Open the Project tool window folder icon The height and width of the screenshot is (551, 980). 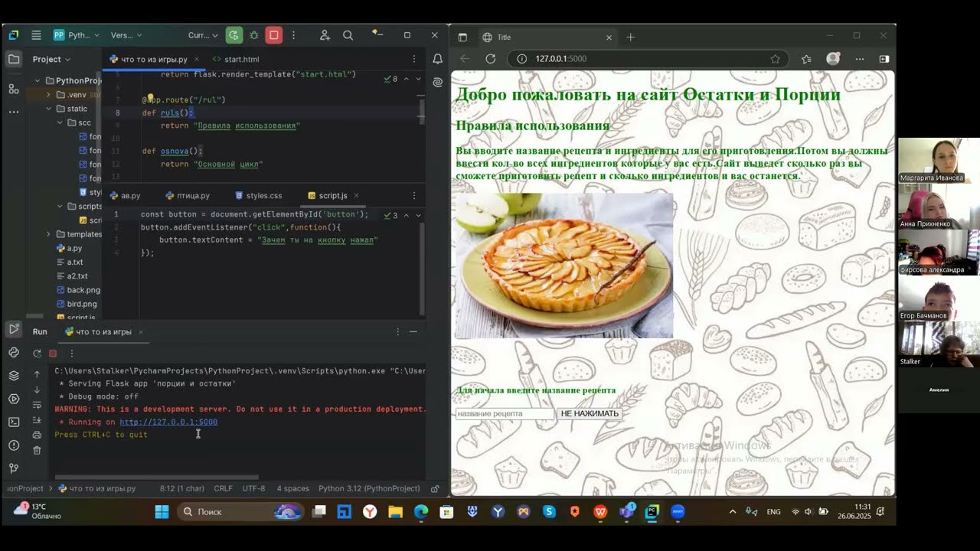pos(14,59)
